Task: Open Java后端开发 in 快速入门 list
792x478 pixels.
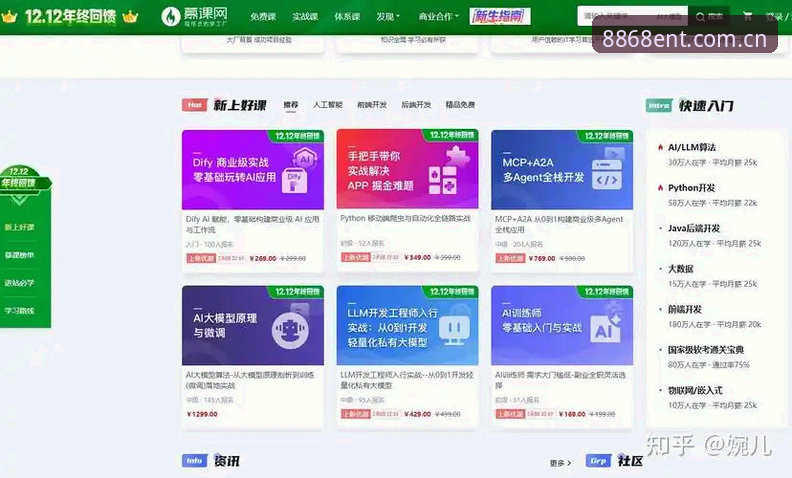Action: click(694, 228)
